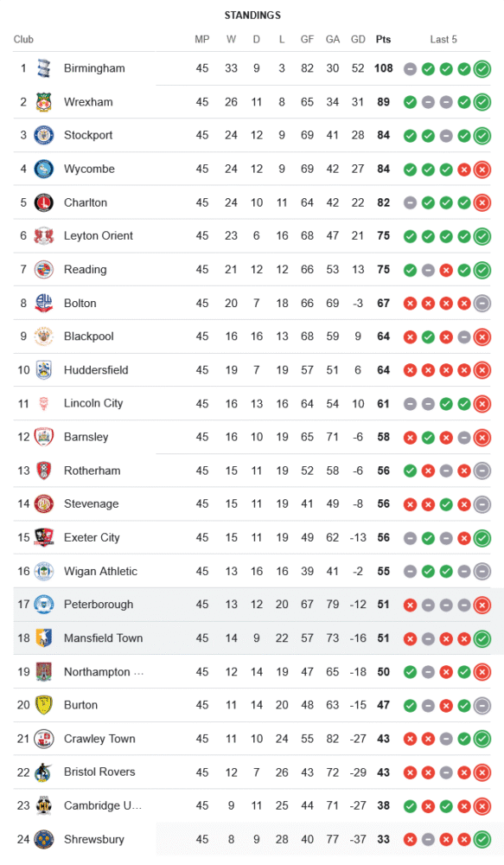Click the Bolton club crest icon
Viewport: 504px width, 865px height.
43,303
